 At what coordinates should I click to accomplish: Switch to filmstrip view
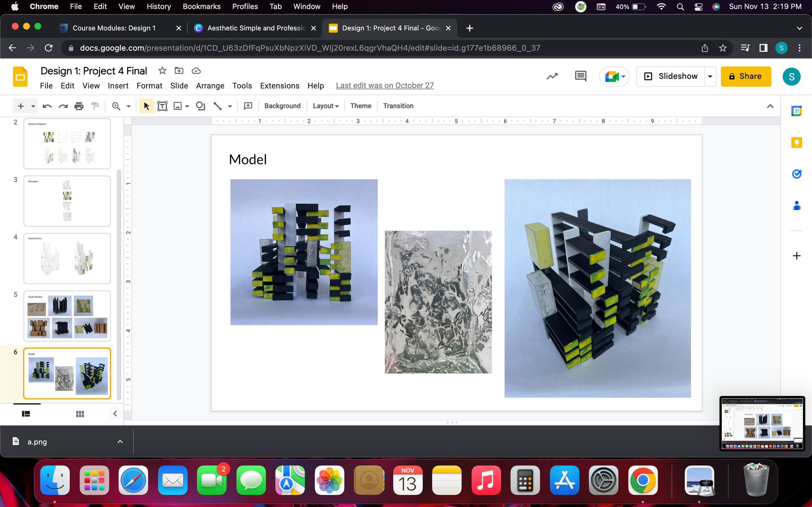[26, 414]
